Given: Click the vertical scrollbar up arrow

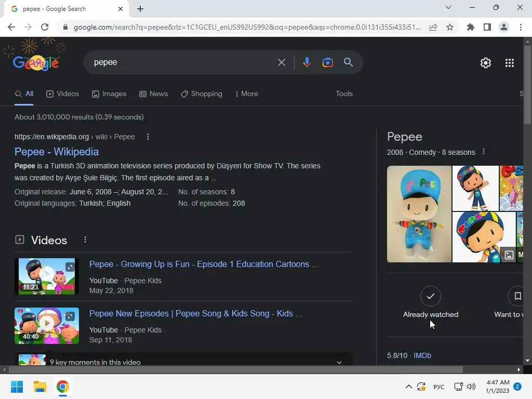Looking at the screenshot, I should click(x=527, y=42).
